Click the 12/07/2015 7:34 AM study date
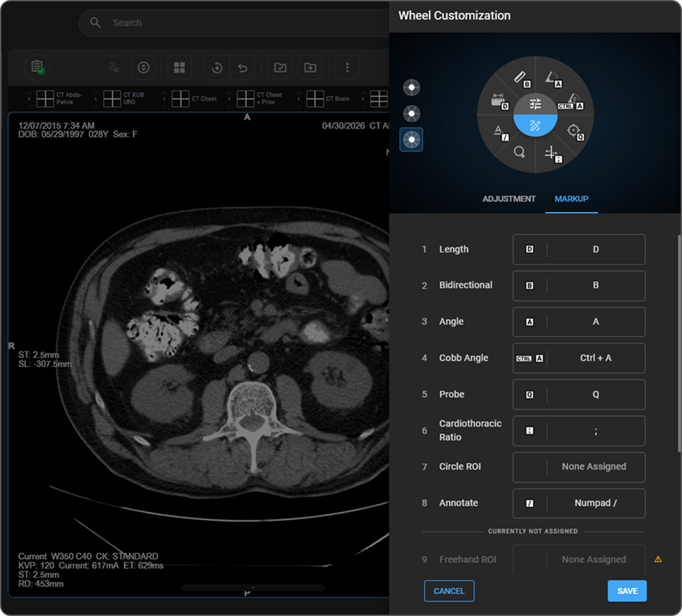The height and width of the screenshot is (616, 682). [56, 126]
